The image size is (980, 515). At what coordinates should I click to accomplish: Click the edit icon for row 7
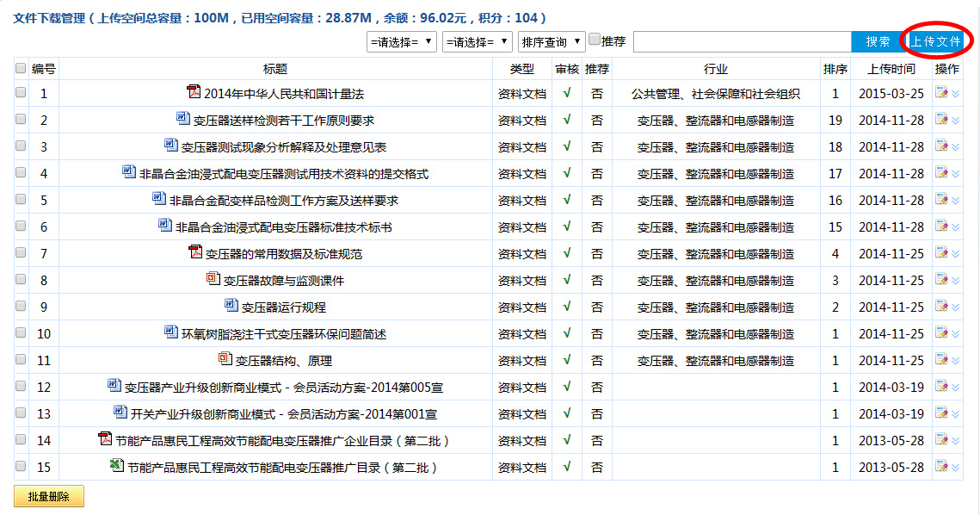(941, 254)
